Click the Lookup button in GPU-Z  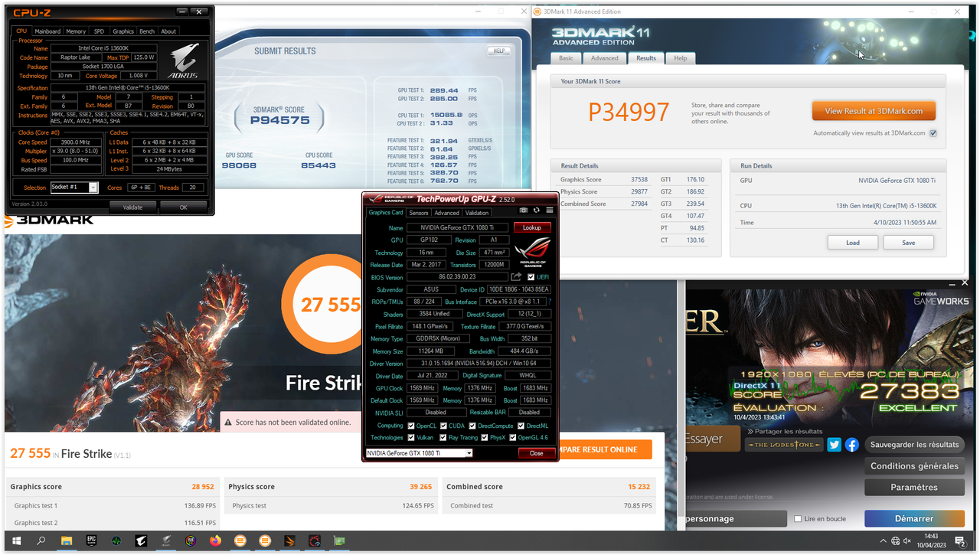[532, 227]
